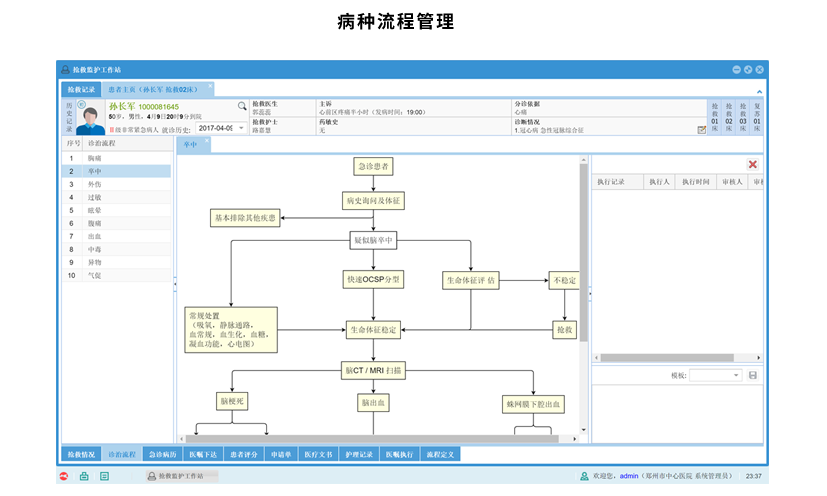This screenshot has width=827, height=496.
Task: Select 中毒 in the 诊治流程 list
Action: [x=95, y=249]
